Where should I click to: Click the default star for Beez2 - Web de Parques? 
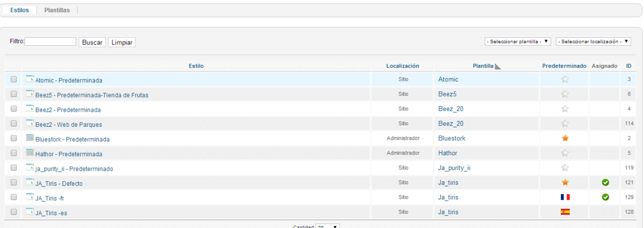pos(565,123)
